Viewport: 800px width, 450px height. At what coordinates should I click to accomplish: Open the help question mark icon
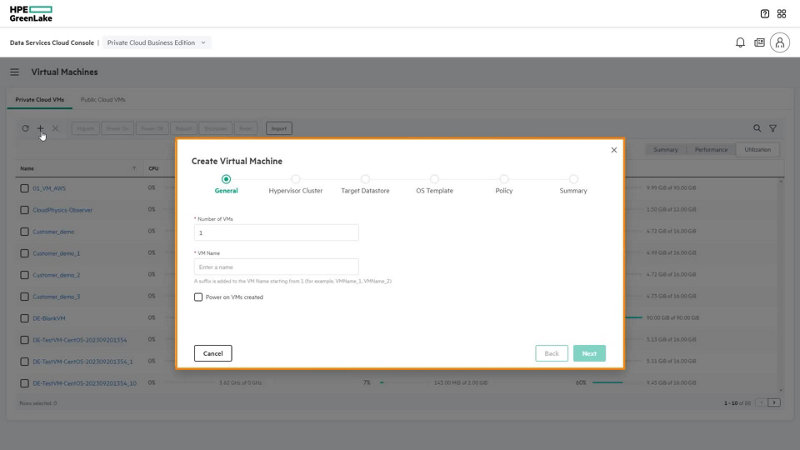click(x=764, y=14)
